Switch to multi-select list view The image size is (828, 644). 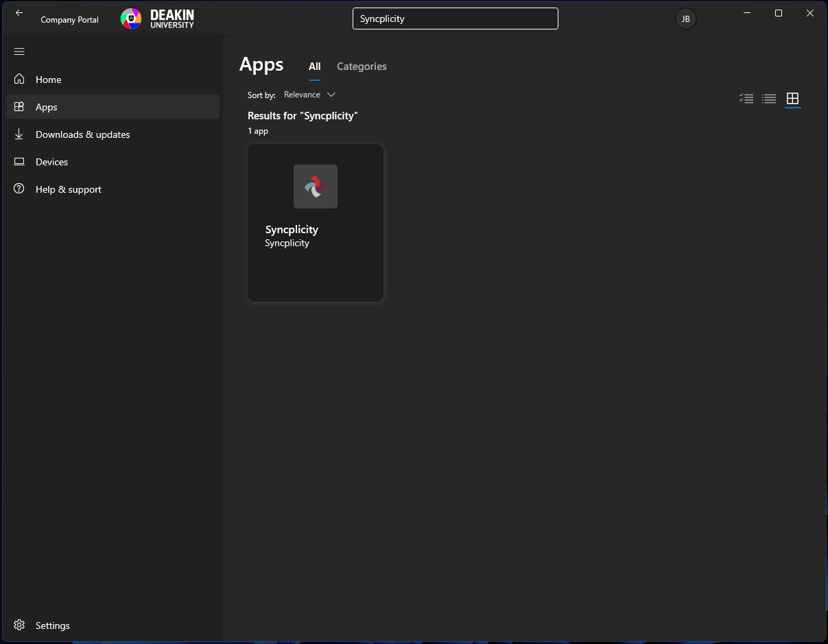pos(746,99)
